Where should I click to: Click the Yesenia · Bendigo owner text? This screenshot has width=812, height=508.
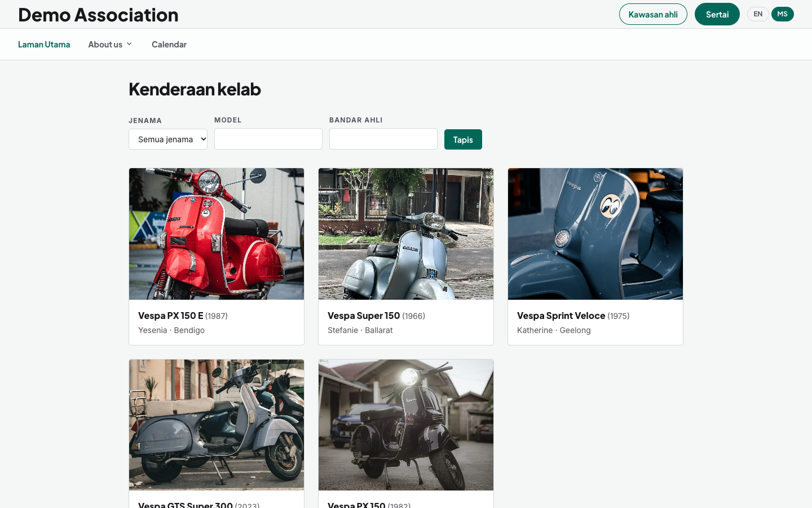tap(171, 330)
